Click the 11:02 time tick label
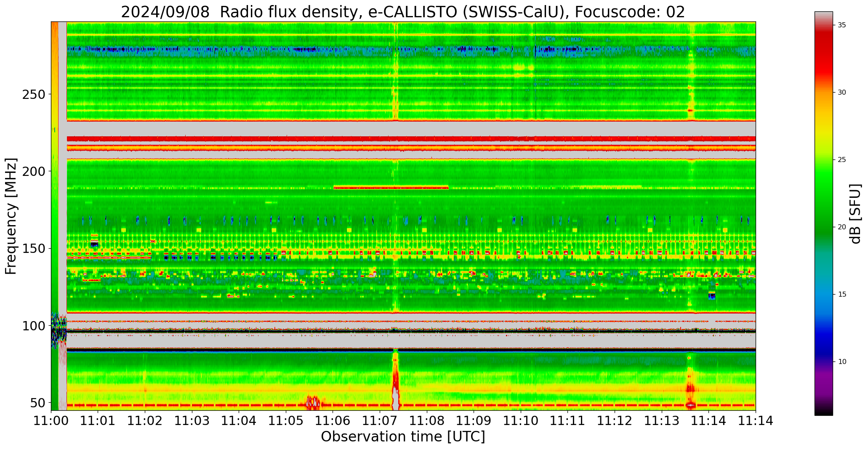This screenshot has height=449, width=868. click(x=145, y=420)
